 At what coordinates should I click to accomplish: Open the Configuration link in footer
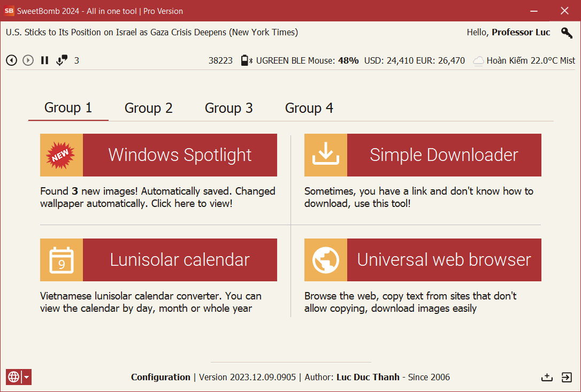tap(160, 377)
